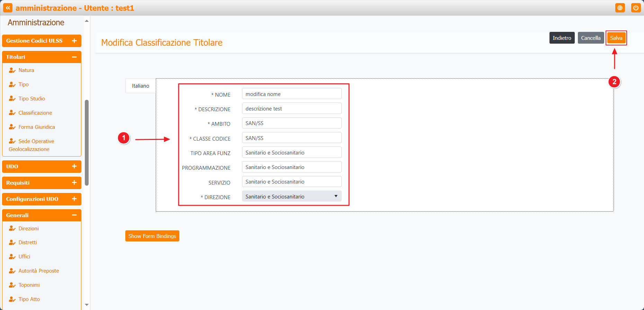Click the sidebar scroll down arrow

click(87, 305)
